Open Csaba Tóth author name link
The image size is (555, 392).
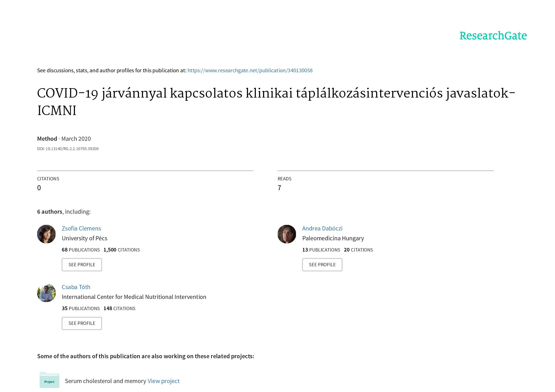(x=76, y=287)
